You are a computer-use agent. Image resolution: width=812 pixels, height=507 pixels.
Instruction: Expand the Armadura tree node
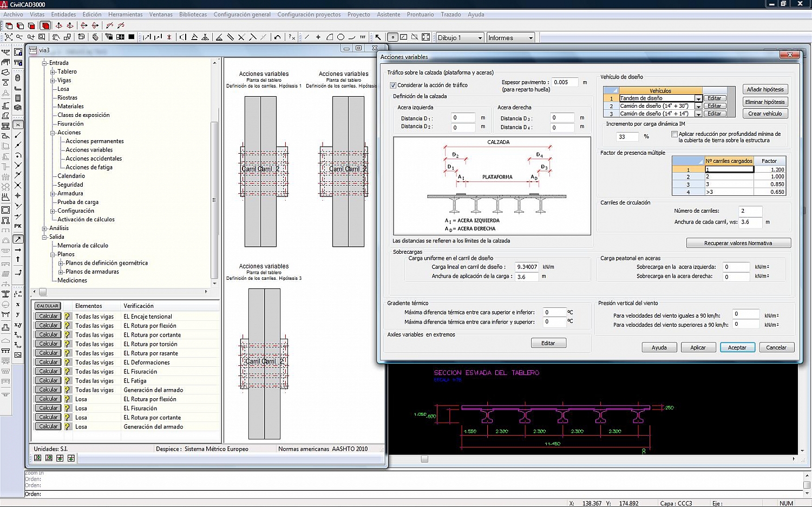(53, 193)
